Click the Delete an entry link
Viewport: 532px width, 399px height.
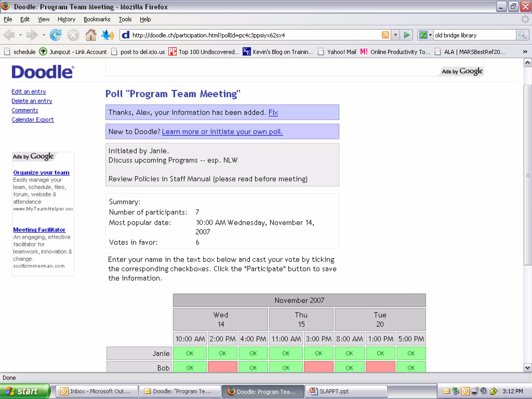[x=32, y=101]
